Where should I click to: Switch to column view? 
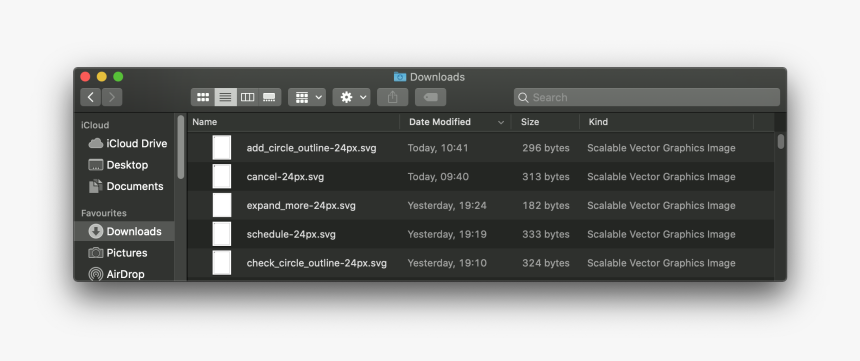(x=247, y=97)
